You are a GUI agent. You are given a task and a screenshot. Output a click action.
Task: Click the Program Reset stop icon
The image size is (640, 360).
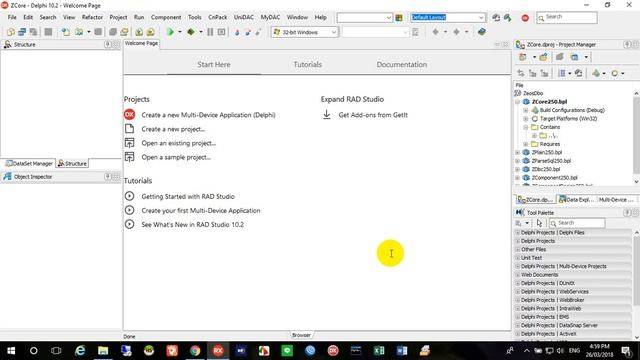click(x=222, y=32)
